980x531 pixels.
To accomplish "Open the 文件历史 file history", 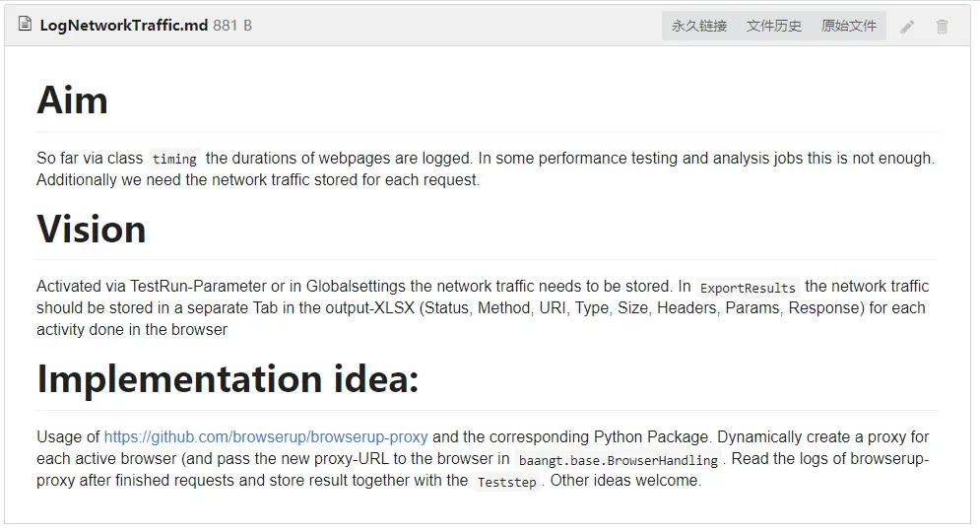I will tap(774, 27).
